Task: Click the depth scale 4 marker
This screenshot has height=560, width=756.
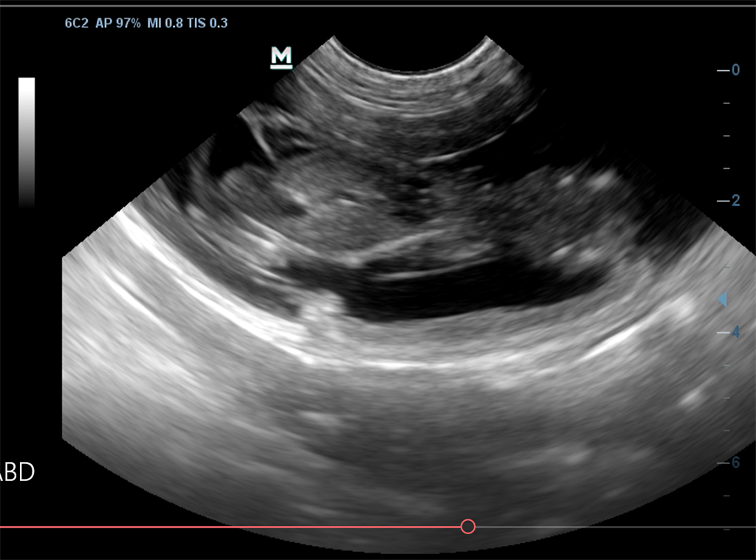Action: 729,332
